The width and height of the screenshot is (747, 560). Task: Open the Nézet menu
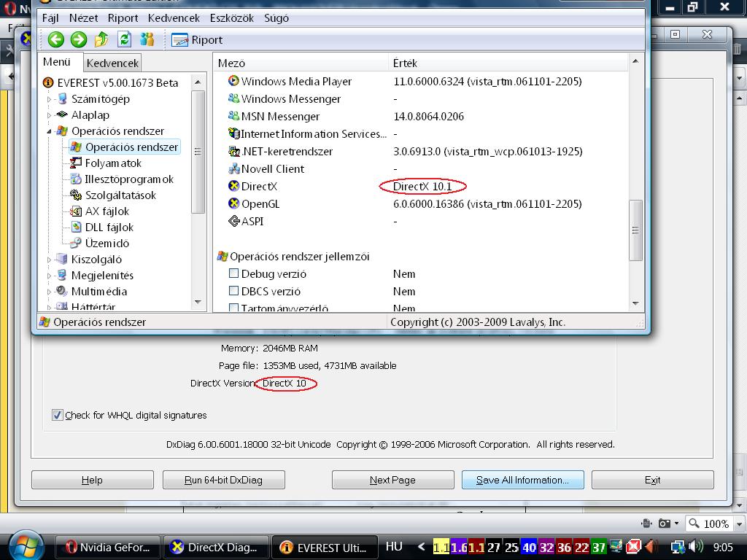pyautogui.click(x=83, y=18)
